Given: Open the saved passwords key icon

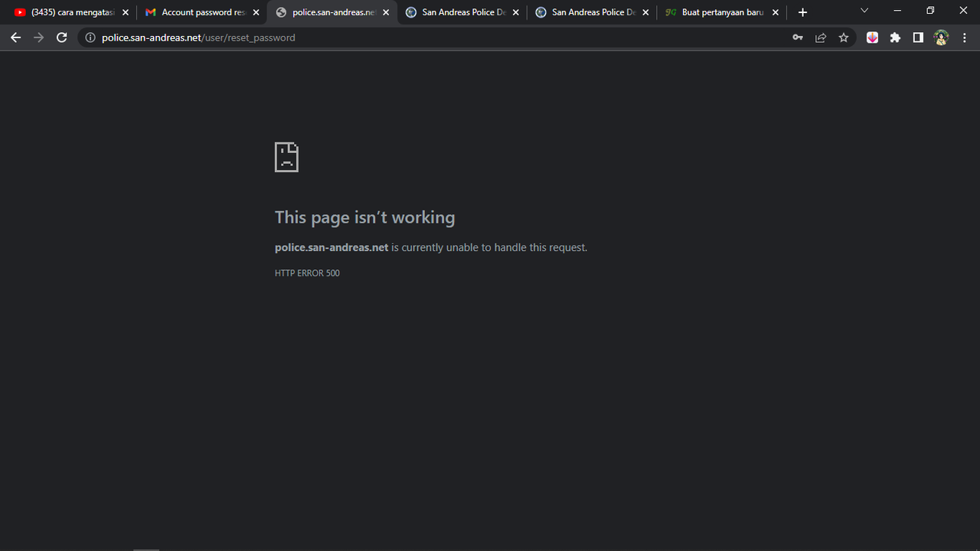Looking at the screenshot, I should tap(798, 37).
